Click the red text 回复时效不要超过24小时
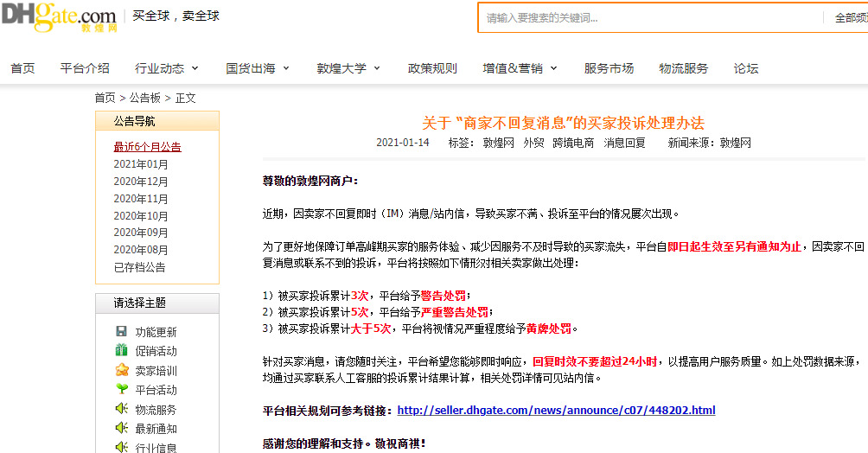The height and width of the screenshot is (453, 868). click(x=595, y=361)
